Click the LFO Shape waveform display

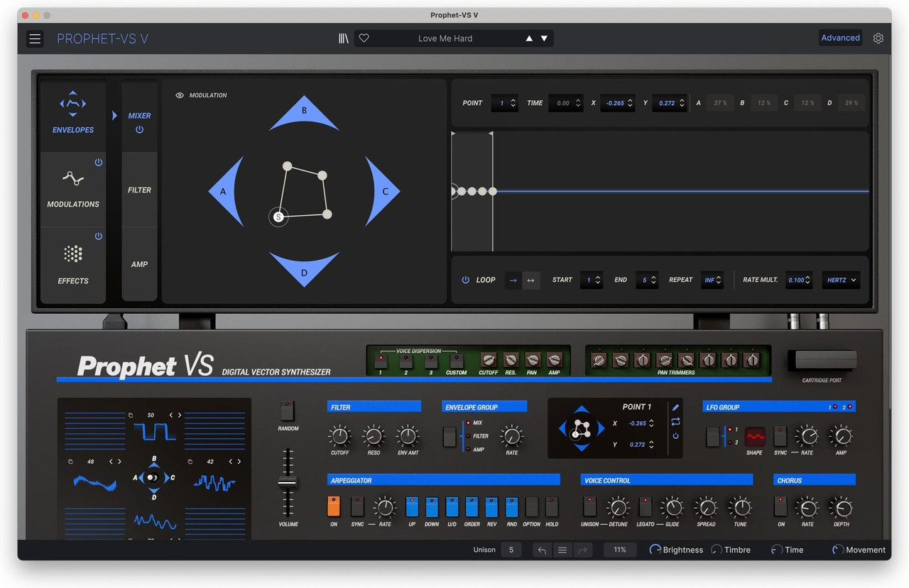(755, 436)
